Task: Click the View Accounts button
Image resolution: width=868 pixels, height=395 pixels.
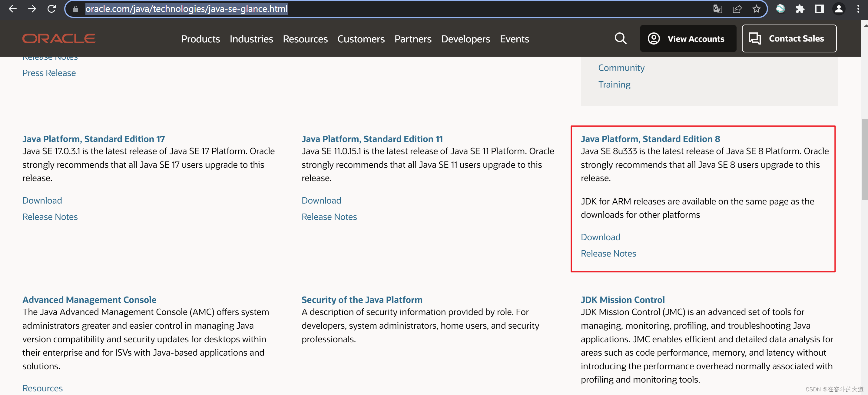Action: pyautogui.click(x=688, y=38)
